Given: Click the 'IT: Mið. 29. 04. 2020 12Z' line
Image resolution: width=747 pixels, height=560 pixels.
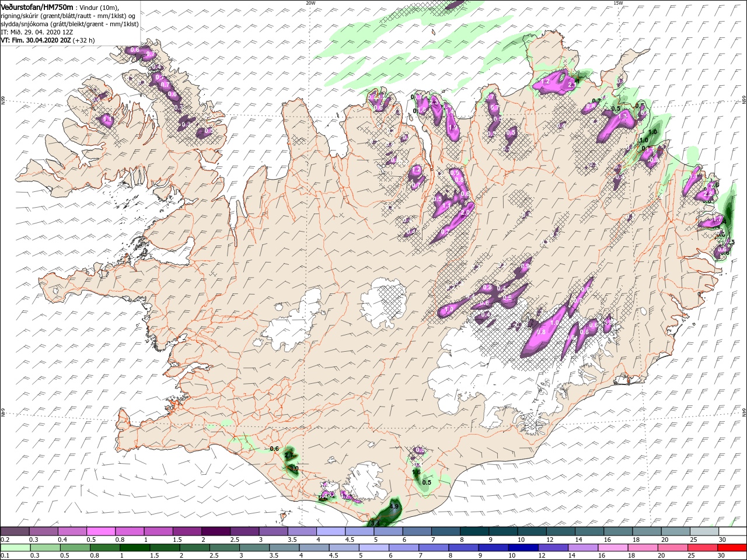Looking at the screenshot, I should coord(36,33).
